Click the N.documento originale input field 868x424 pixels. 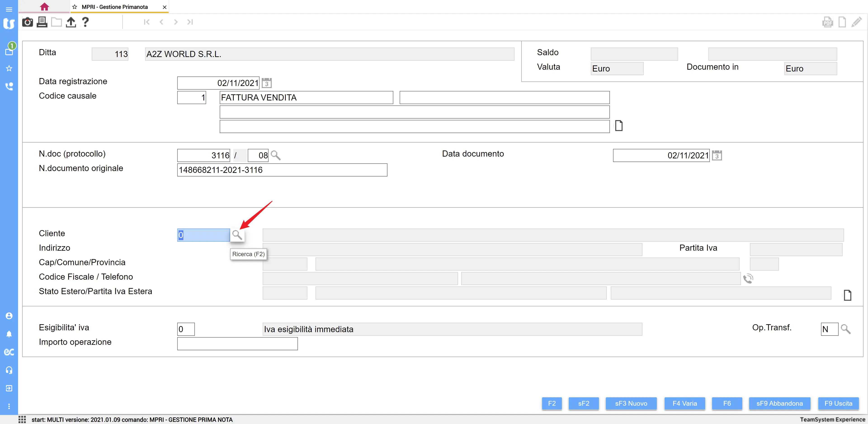click(282, 170)
